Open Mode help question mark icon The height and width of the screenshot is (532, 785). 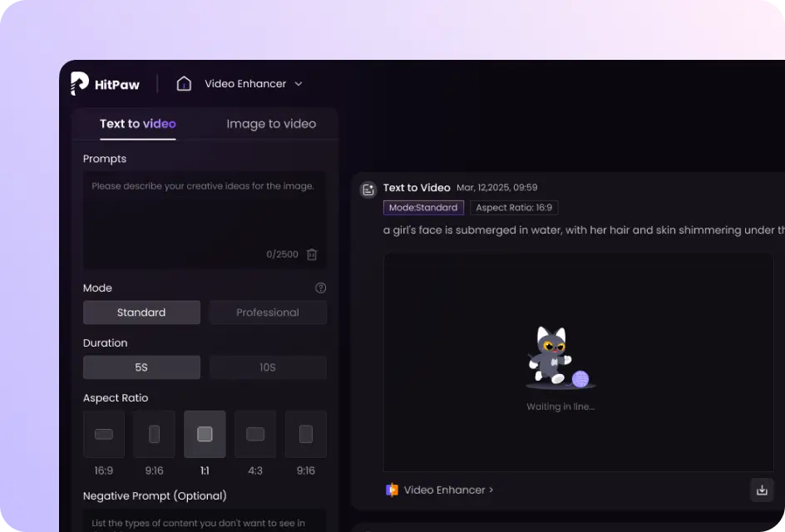[320, 288]
